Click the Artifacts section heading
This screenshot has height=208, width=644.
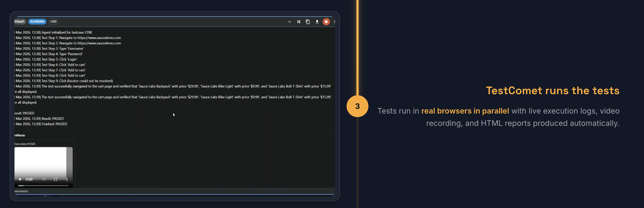tap(20, 135)
